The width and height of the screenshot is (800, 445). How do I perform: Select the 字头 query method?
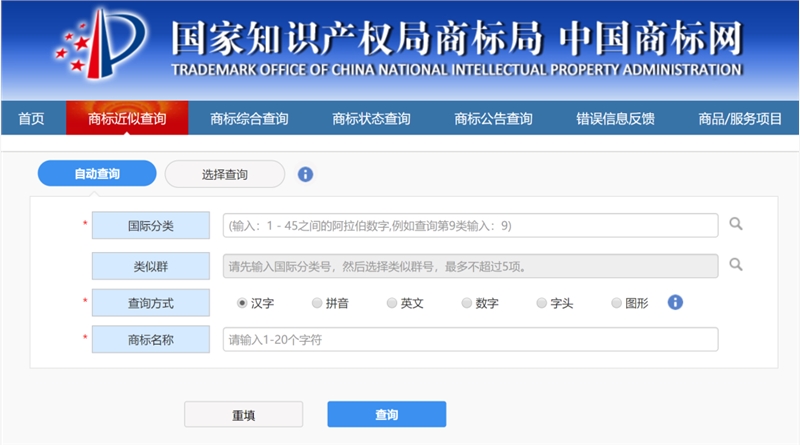[x=541, y=303]
